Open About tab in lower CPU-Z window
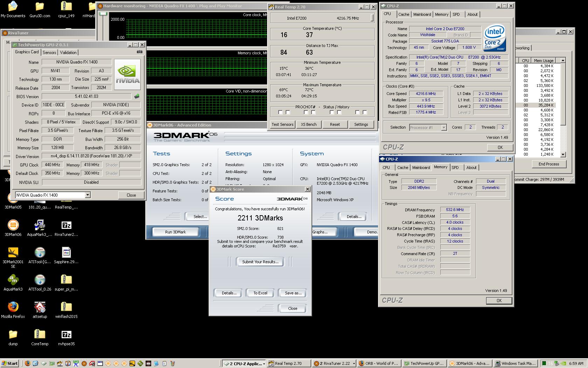Screen dimensions: 588x368 pyautogui.click(x=471, y=168)
